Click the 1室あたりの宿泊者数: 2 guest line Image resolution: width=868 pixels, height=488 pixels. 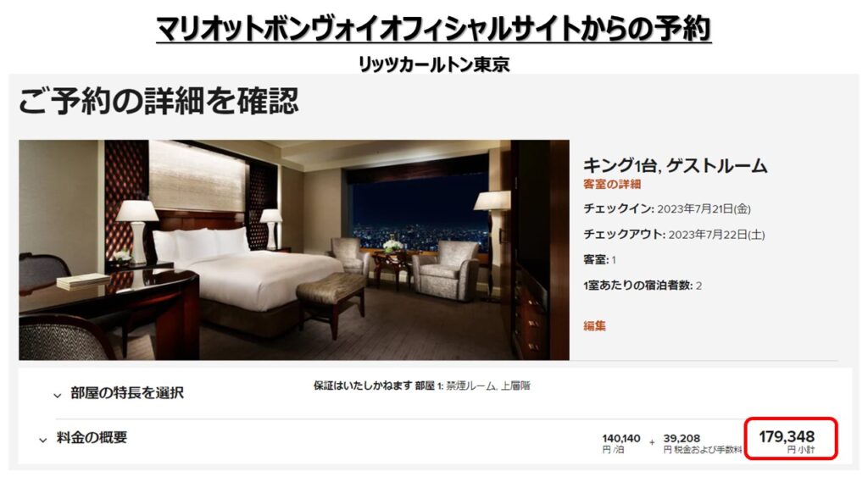click(643, 286)
